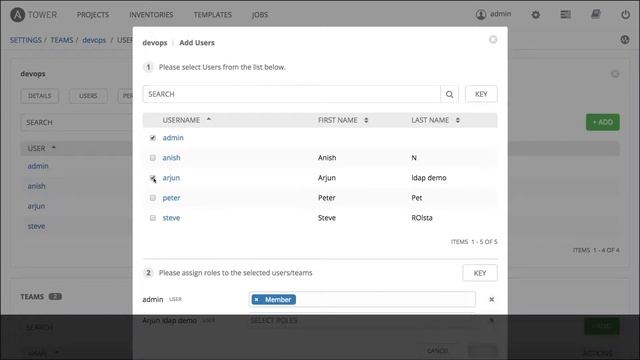640x360 pixels.
Task: Open anish in background user list
Action: (x=36, y=186)
